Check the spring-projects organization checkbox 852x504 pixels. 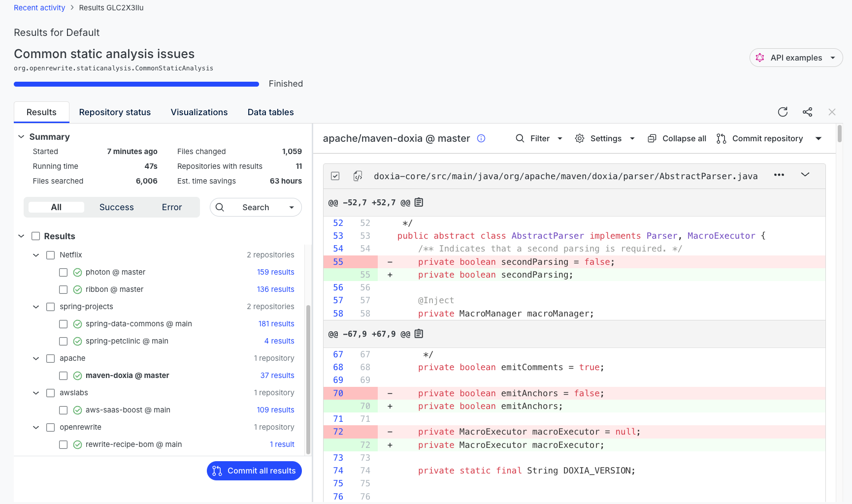pos(50,307)
